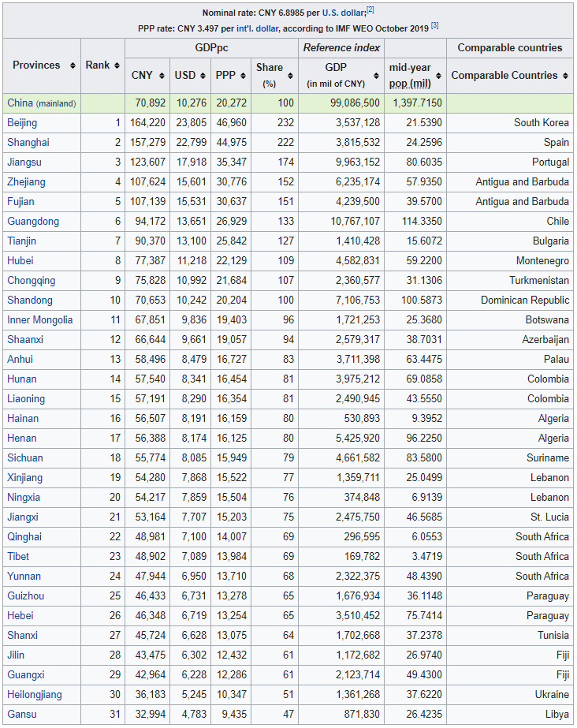
Task: Open the Sichuan province link
Action: pyautogui.click(x=25, y=458)
